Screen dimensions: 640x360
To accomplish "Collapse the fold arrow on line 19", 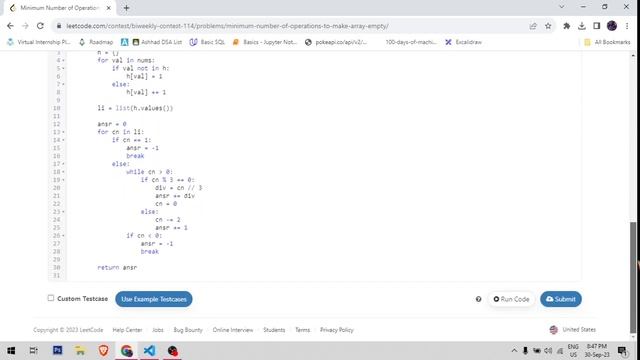I will [x=63, y=180].
